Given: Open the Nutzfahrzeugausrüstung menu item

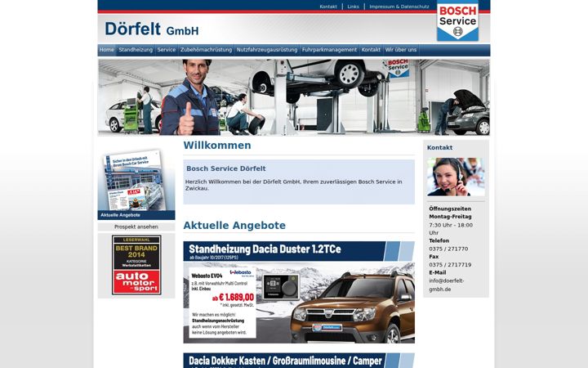Looking at the screenshot, I should tap(267, 50).
